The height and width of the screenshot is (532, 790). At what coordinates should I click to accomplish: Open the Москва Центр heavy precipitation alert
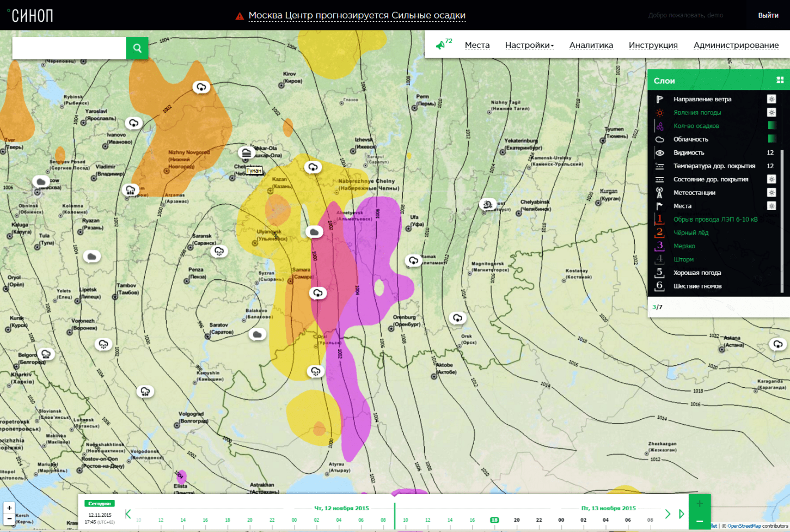point(357,15)
